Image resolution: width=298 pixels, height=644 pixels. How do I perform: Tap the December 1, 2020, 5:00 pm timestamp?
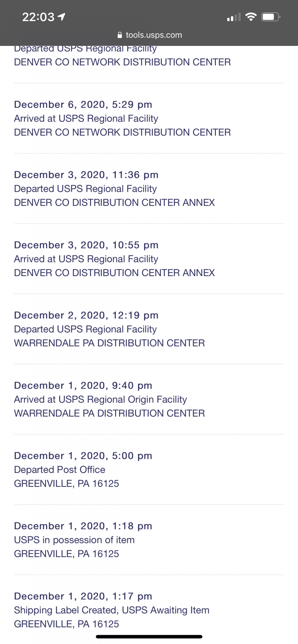pos(83,456)
